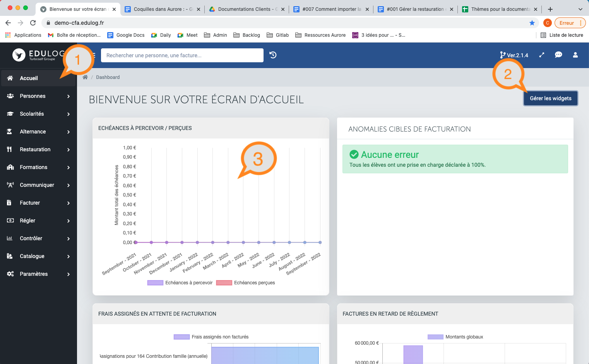Viewport: 589px width, 364px height.
Task: Expand the Personnes menu chevron
Action: click(x=68, y=96)
